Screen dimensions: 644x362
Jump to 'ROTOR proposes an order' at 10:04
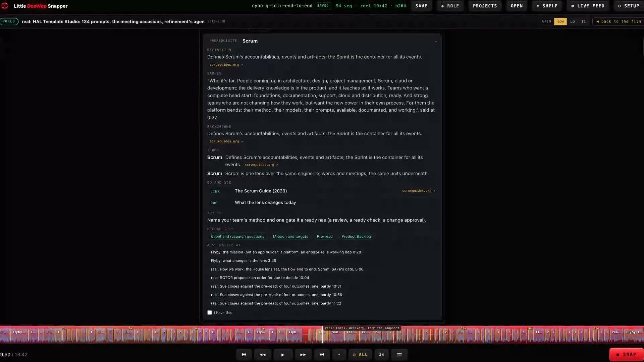coord(260,278)
